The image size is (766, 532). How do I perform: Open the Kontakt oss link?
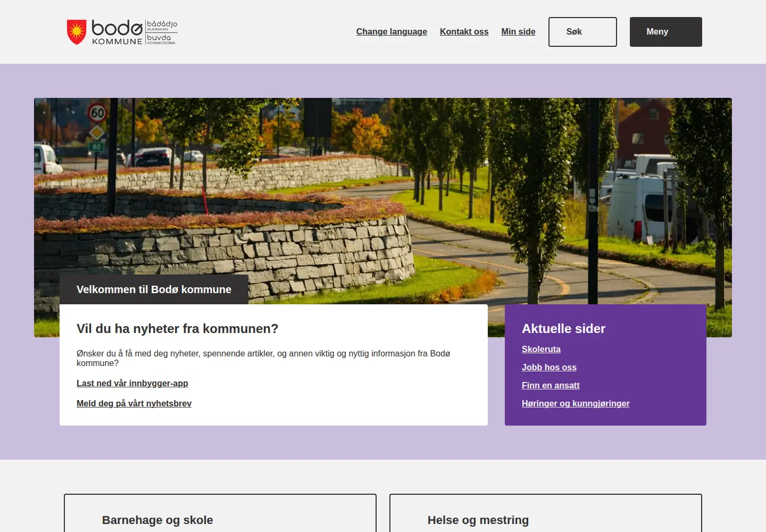[464, 32]
